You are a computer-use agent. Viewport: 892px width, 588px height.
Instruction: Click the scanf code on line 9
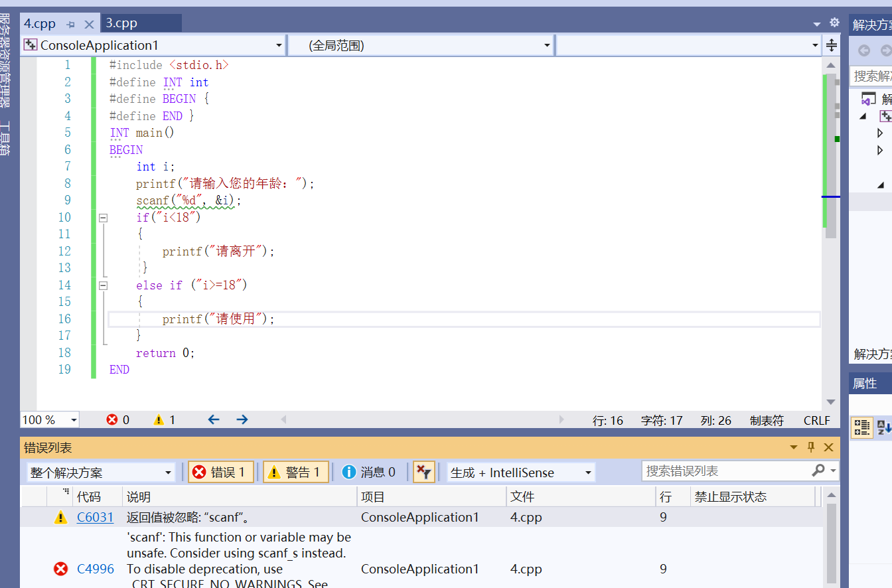pyautogui.click(x=189, y=200)
